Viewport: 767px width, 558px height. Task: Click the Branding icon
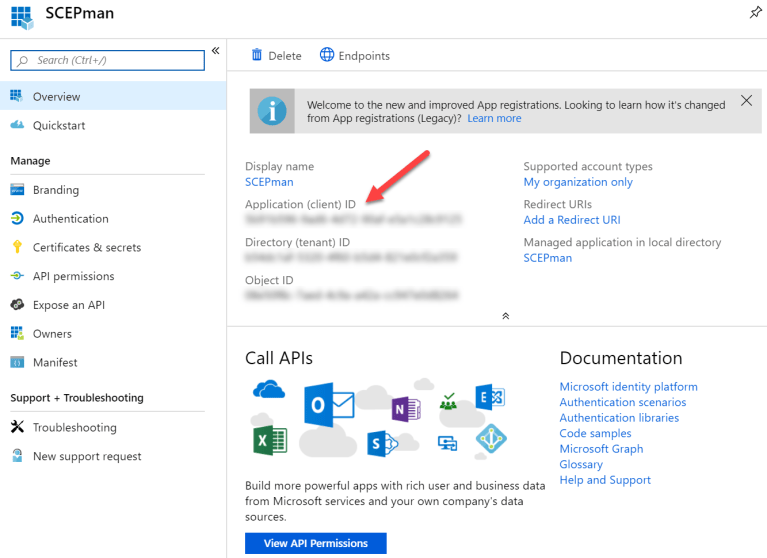(x=17, y=190)
